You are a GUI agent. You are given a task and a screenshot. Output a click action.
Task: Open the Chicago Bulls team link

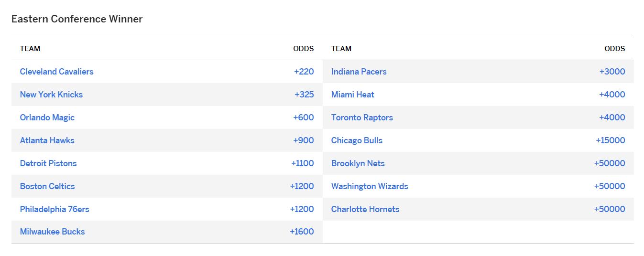357,140
